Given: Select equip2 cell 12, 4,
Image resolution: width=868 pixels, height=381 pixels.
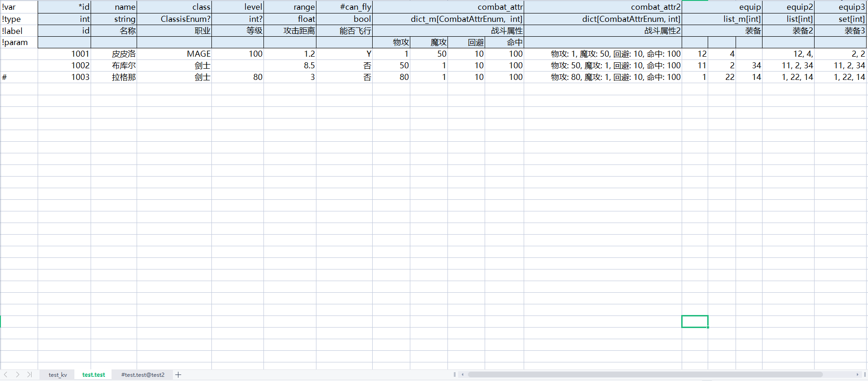Looking at the screenshot, I should [x=788, y=54].
